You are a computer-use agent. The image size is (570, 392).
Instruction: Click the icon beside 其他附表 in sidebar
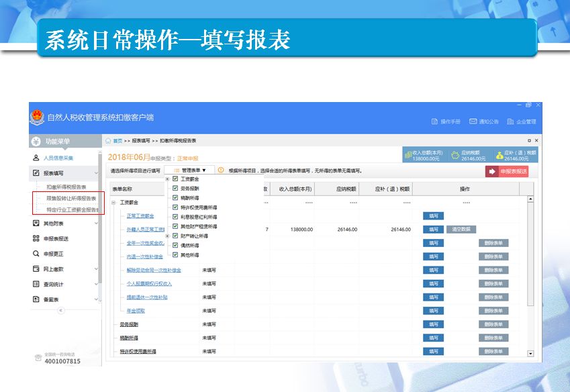(x=36, y=223)
